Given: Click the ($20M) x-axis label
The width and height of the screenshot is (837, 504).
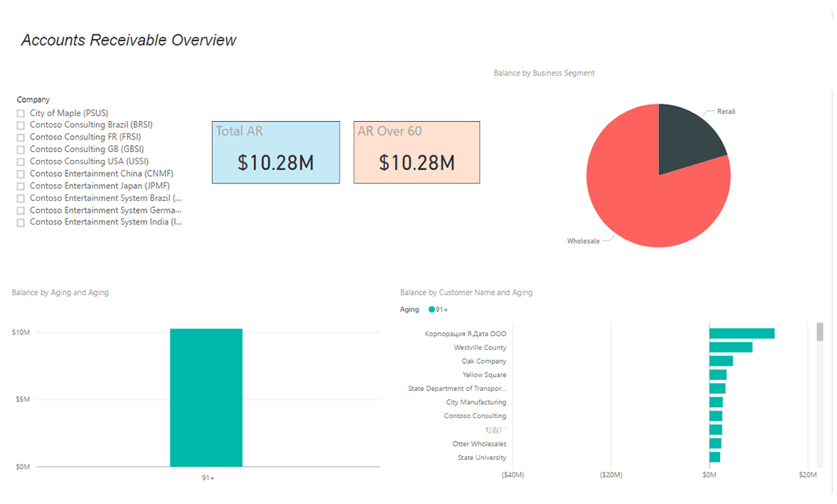Looking at the screenshot, I should click(x=611, y=475).
